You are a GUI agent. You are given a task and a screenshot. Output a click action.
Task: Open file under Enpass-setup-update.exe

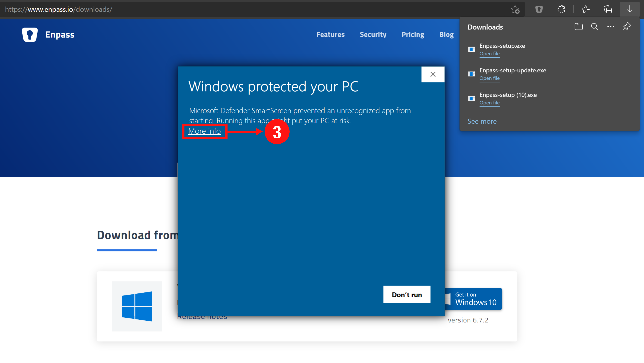point(489,78)
